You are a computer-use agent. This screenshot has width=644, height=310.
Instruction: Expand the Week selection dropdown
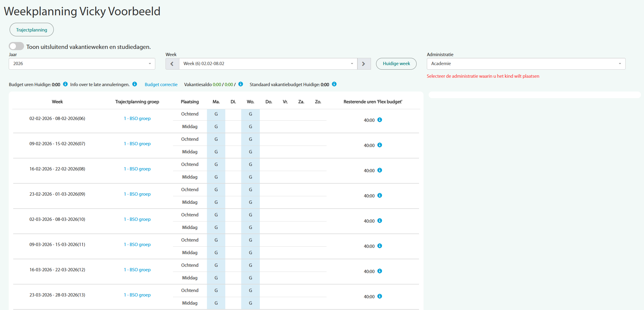pyautogui.click(x=268, y=64)
